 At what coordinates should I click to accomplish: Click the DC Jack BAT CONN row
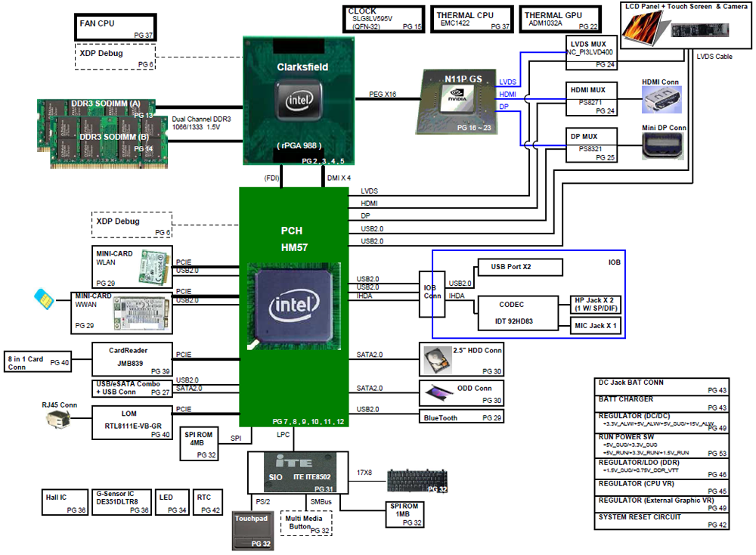(x=661, y=386)
